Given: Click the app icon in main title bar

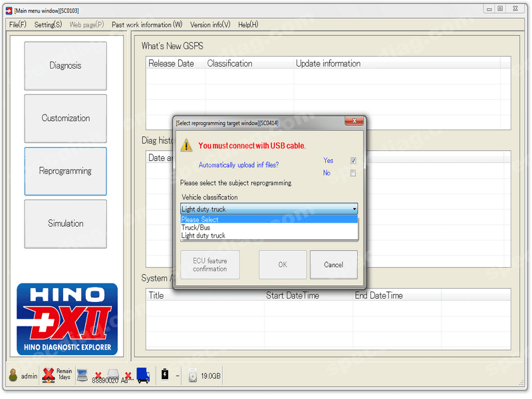Looking at the screenshot, I should [x=9, y=11].
